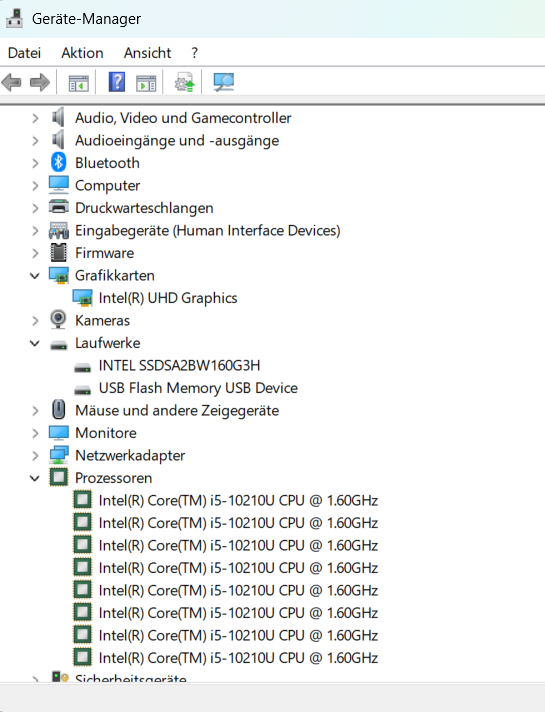Screen dimensions: 545x712
Task: Select the INTEL SSDSA2BW160G3H drive
Action: coord(179,366)
